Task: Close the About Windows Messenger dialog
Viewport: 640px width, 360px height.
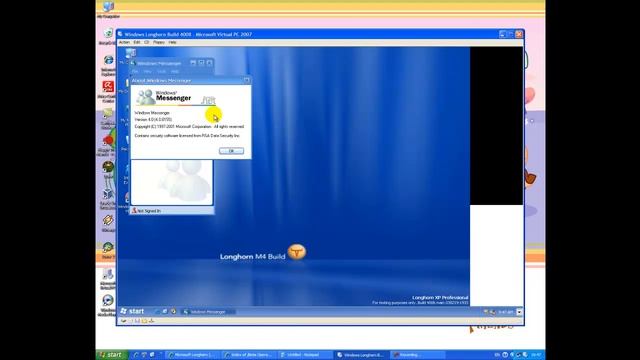Action: pos(247,80)
